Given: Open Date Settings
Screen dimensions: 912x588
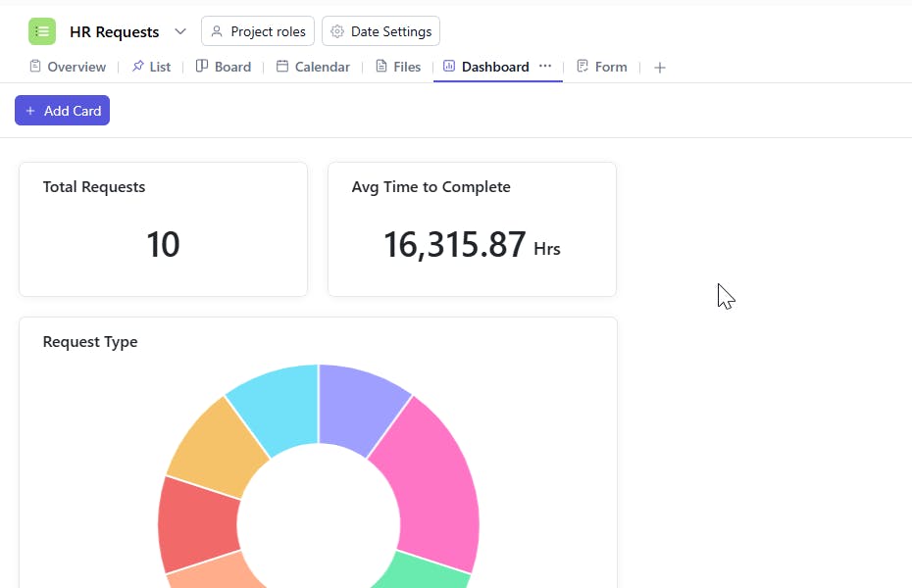Looking at the screenshot, I should 380,31.
